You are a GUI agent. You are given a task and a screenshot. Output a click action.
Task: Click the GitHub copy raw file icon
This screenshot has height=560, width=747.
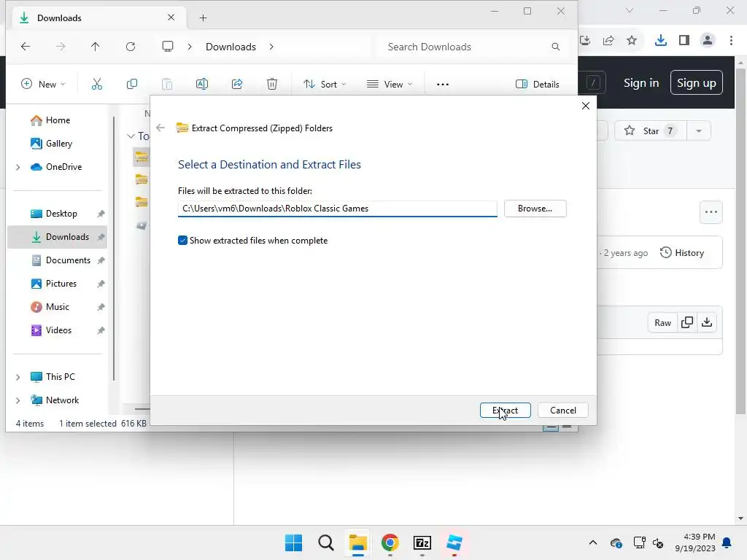point(687,323)
